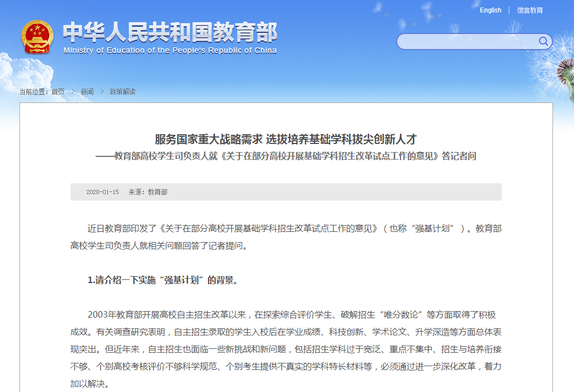This screenshot has width=574, height=392.
Task: Click the article headline 服务国家重大战略需求
Action: coord(286,139)
